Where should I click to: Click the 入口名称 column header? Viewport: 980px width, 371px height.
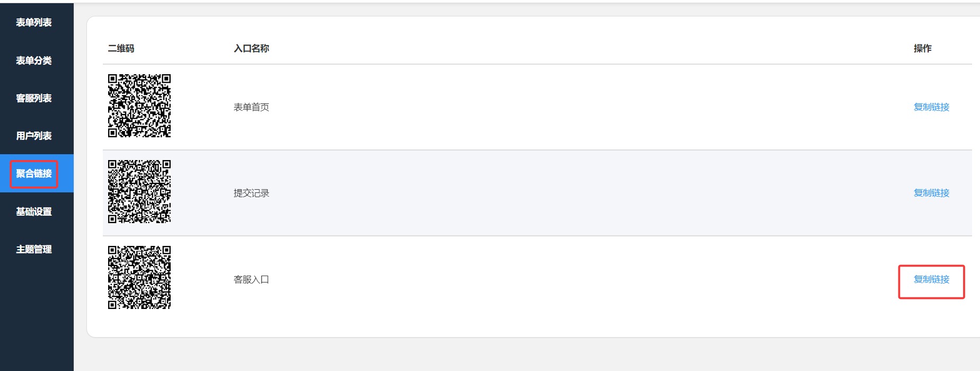click(251, 48)
